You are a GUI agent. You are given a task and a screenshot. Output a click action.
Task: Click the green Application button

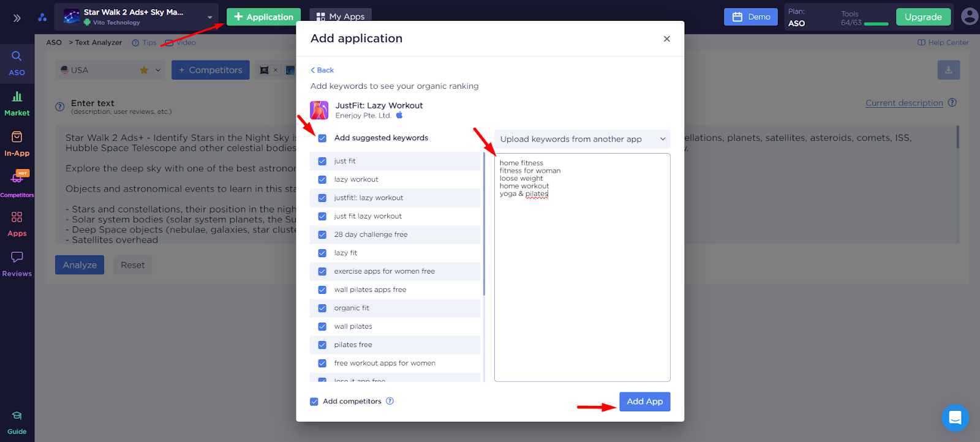pos(263,17)
